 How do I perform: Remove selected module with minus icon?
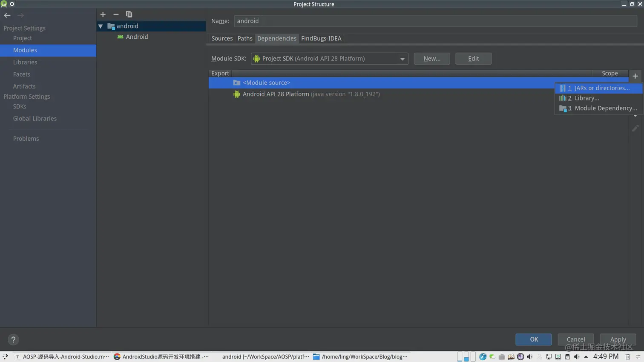point(116,14)
